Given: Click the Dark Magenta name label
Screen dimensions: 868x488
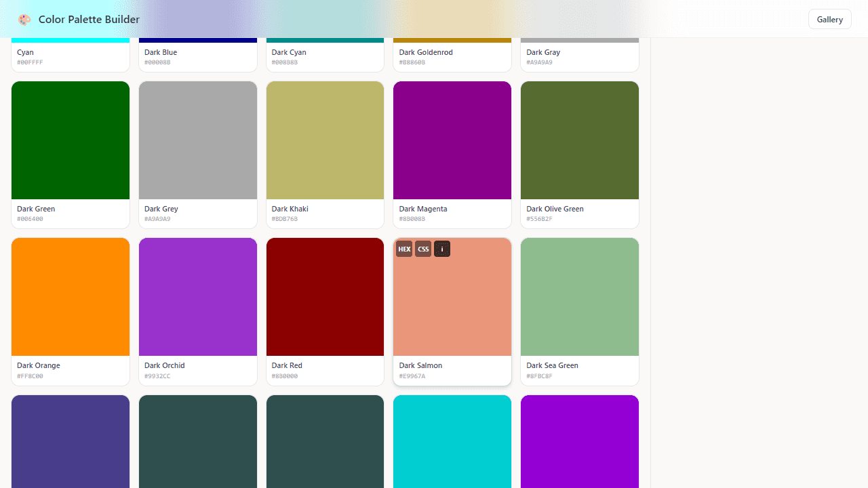Looking at the screenshot, I should tap(423, 209).
